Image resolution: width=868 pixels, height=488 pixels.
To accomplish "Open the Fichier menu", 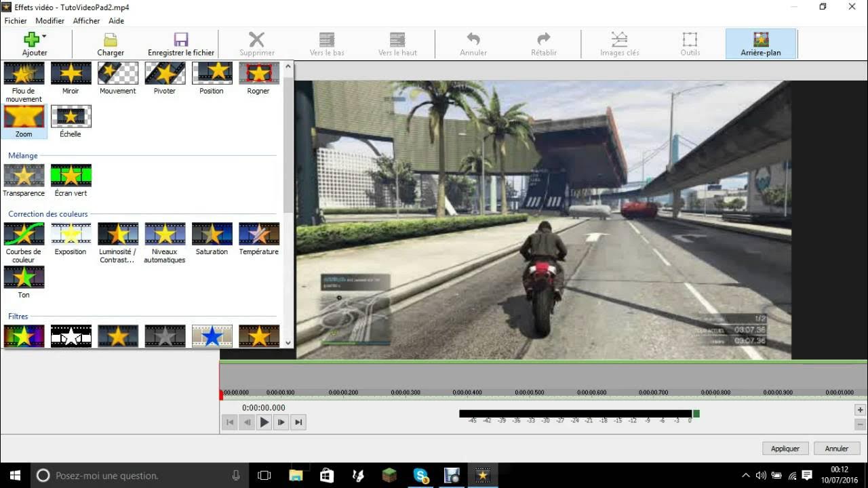I will coord(16,21).
